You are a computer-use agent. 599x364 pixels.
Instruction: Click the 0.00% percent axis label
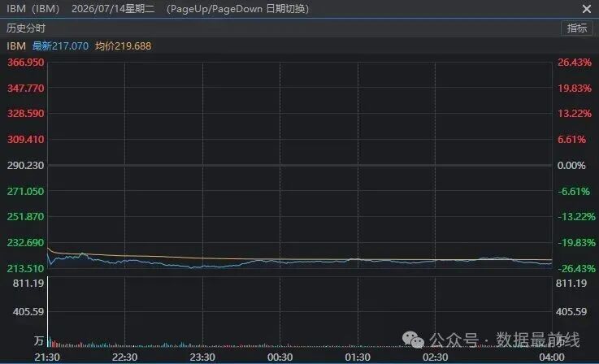(x=571, y=166)
